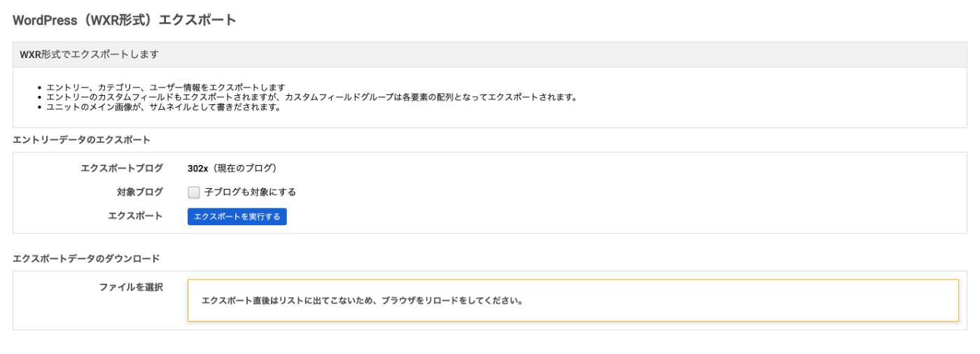
Task: Click the エクスポートデータのダウンロード section heading
Action: (x=87, y=259)
